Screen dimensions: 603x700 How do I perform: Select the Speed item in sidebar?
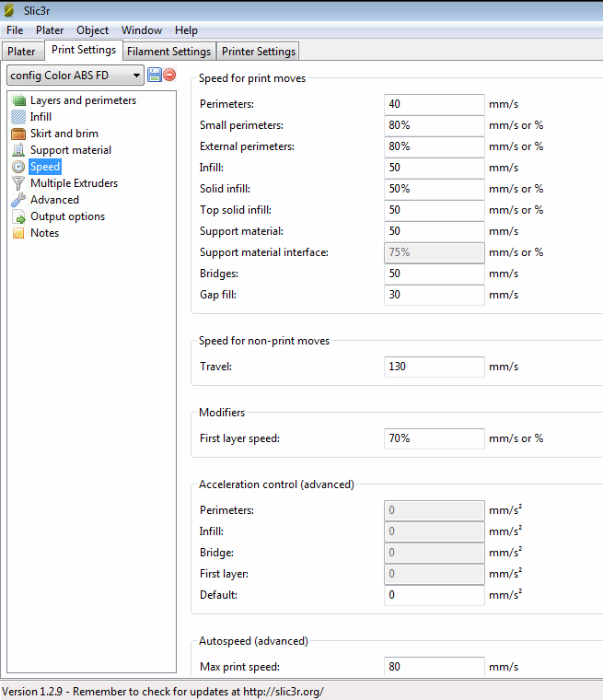pyautogui.click(x=45, y=167)
